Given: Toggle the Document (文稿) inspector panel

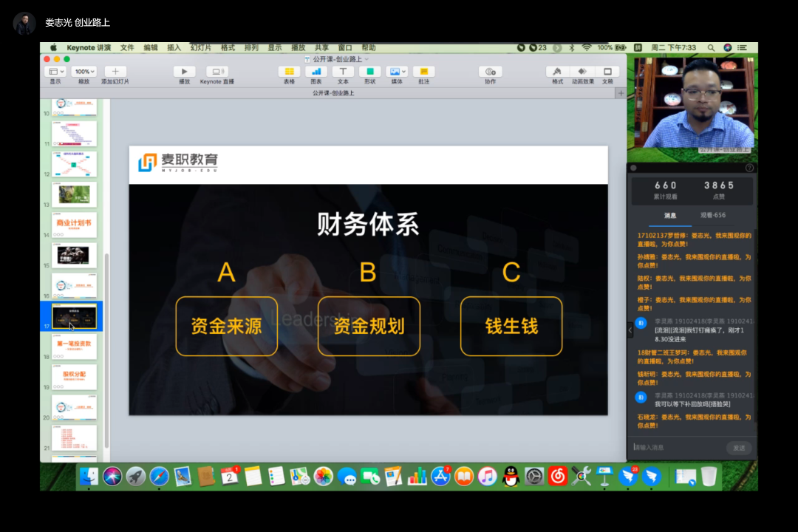Looking at the screenshot, I should (x=607, y=72).
